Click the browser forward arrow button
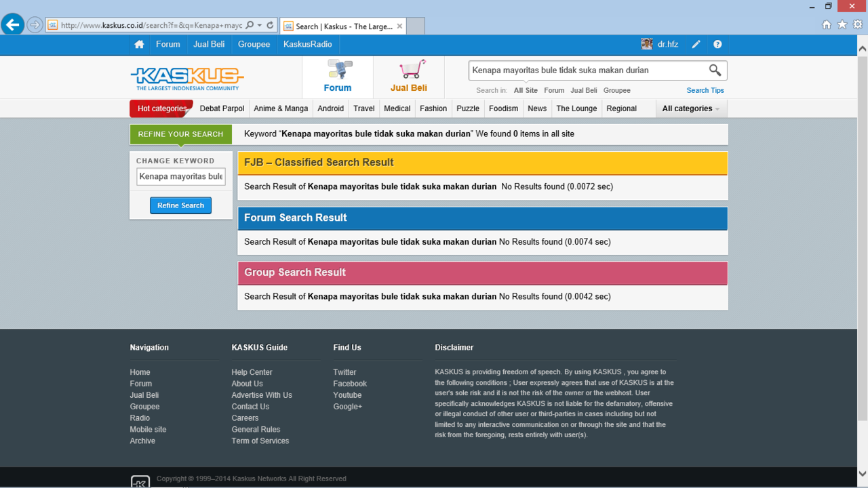Screen dimensions: 868x488 [x=35, y=26]
